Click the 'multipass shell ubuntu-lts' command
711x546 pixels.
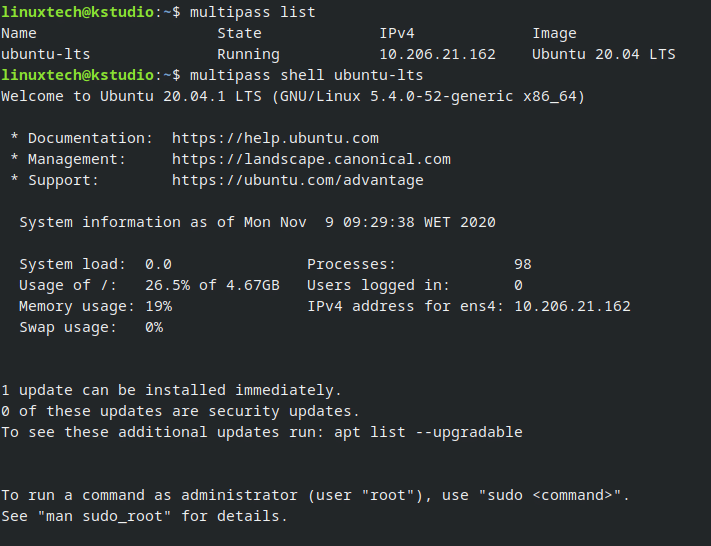point(306,75)
